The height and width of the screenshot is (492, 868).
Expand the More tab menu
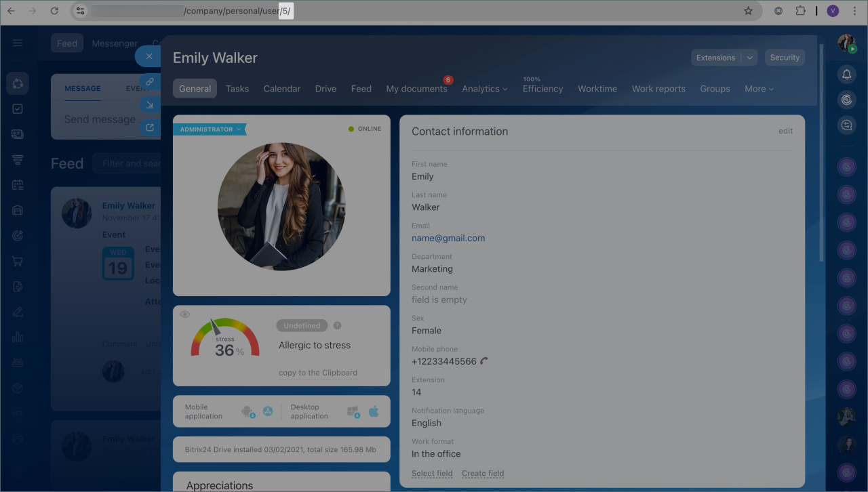[759, 89]
